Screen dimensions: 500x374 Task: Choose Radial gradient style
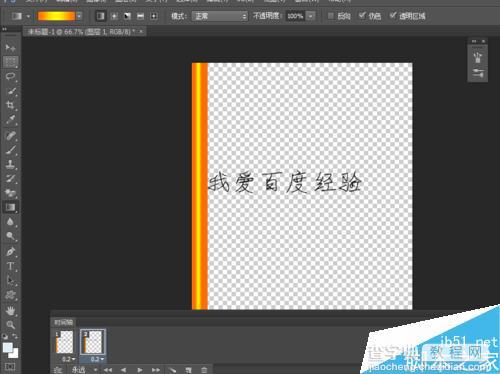(114, 16)
